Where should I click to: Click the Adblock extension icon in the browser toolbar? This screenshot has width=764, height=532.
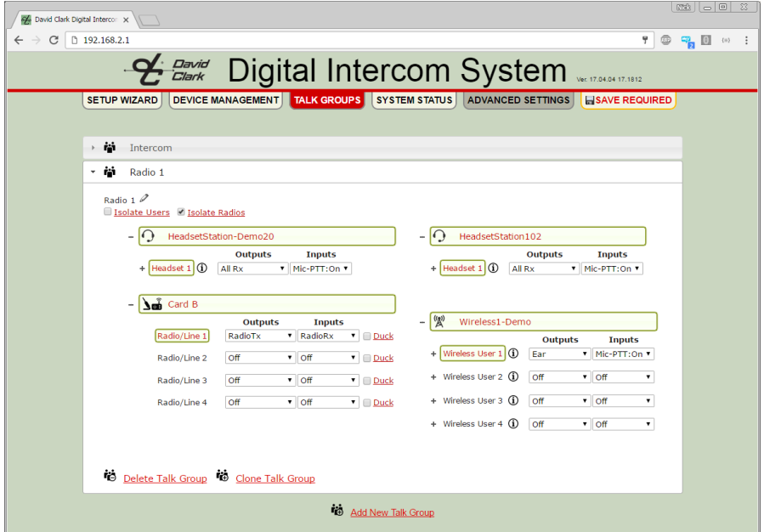point(666,41)
